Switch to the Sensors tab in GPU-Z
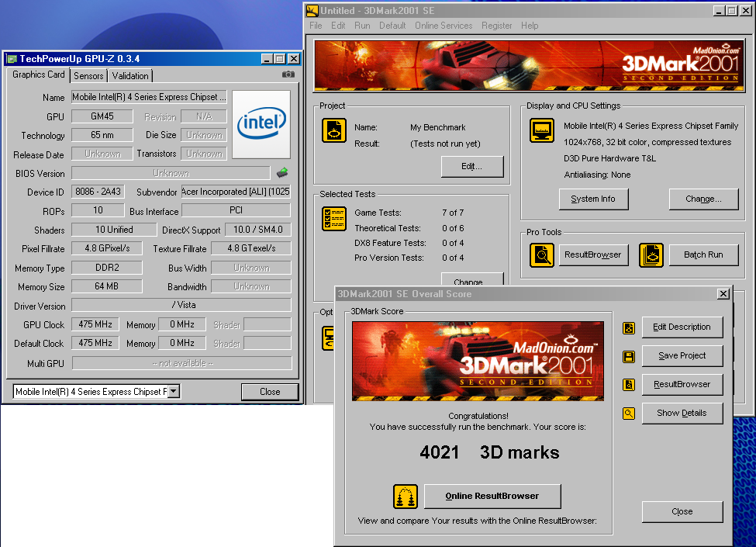This screenshot has height=547, width=756. click(x=88, y=76)
